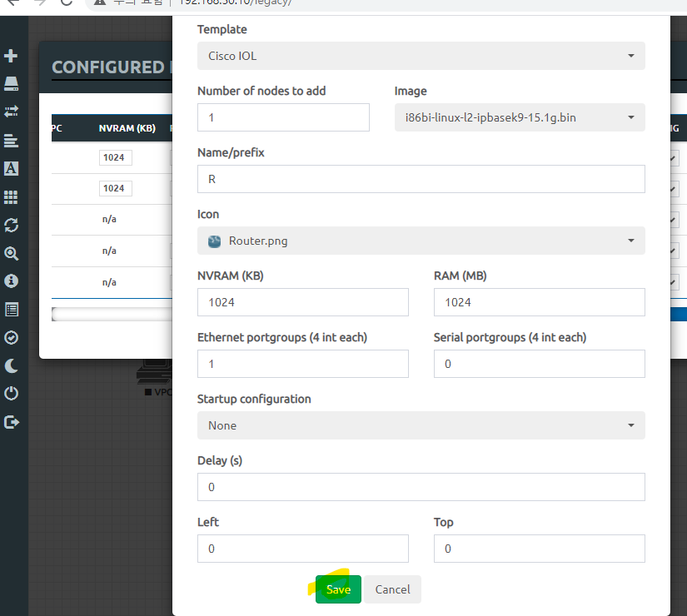Screen dimensions: 687x616
Task: Open the Icon dropdown showing Router.png
Action: pyautogui.click(x=421, y=241)
